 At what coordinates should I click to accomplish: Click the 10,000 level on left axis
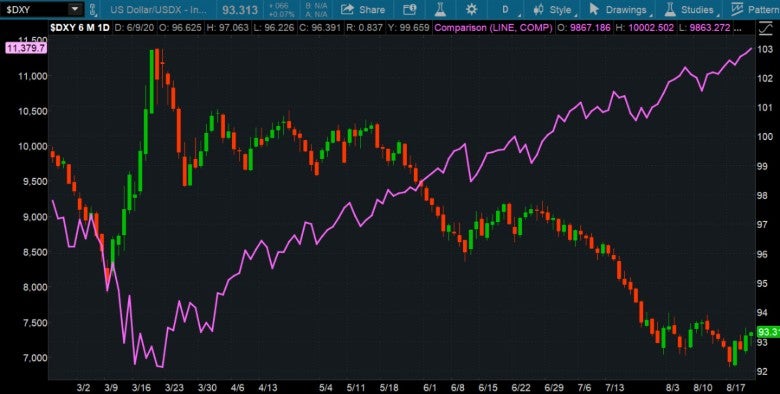tap(32, 146)
